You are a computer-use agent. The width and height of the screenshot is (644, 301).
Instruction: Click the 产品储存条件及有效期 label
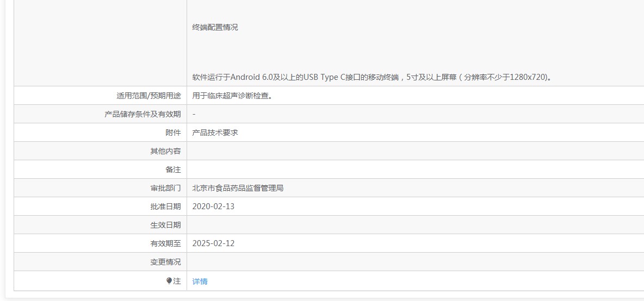pyautogui.click(x=143, y=114)
